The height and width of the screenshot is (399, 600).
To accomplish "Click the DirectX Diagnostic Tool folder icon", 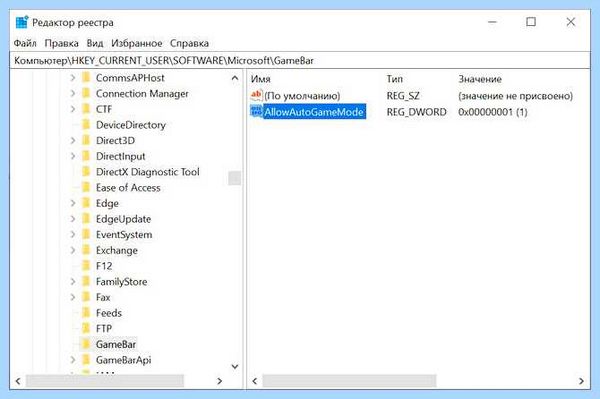I will tap(86, 172).
